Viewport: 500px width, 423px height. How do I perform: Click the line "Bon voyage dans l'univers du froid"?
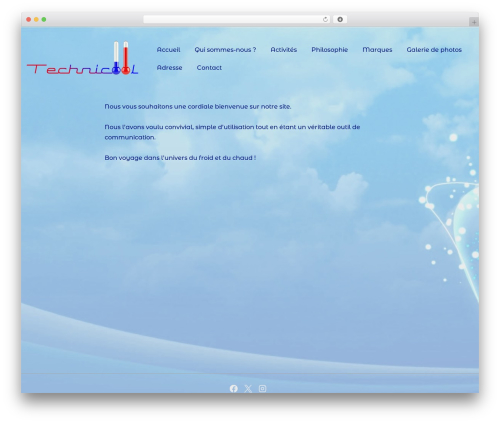tap(180, 158)
